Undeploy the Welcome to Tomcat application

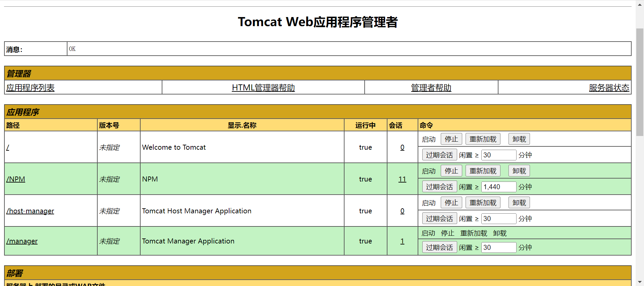[519, 139]
